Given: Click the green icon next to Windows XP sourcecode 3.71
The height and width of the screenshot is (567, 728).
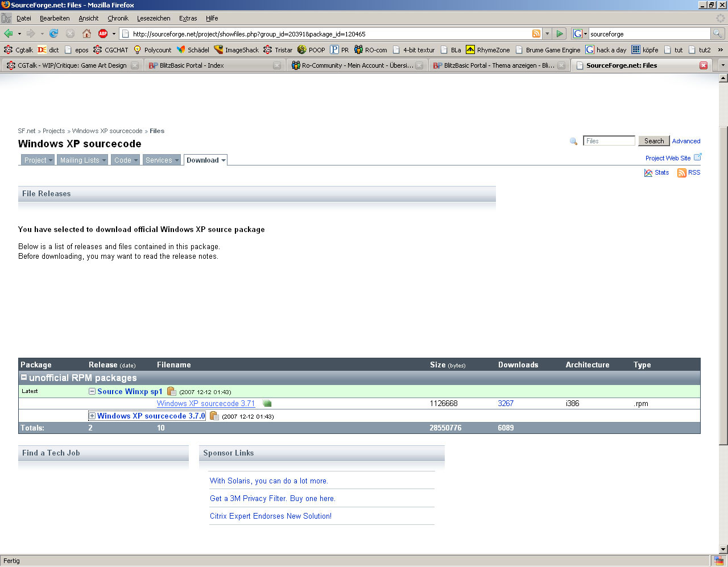Looking at the screenshot, I should point(267,403).
